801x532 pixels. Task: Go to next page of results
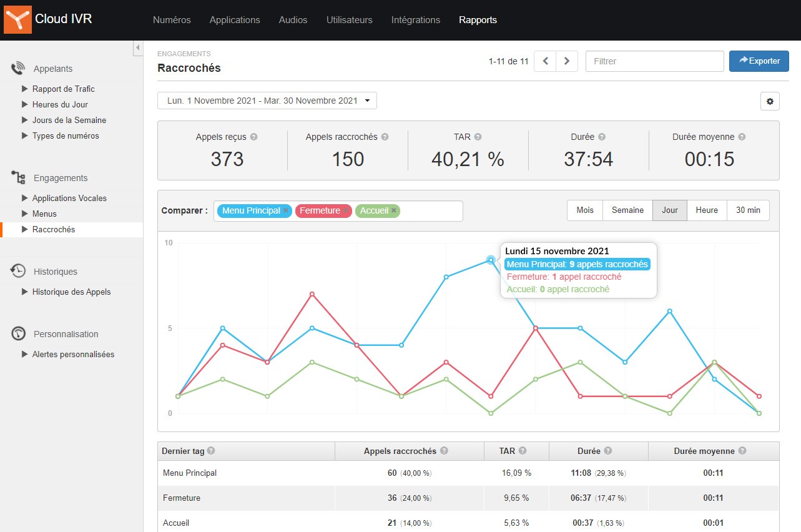pos(566,61)
